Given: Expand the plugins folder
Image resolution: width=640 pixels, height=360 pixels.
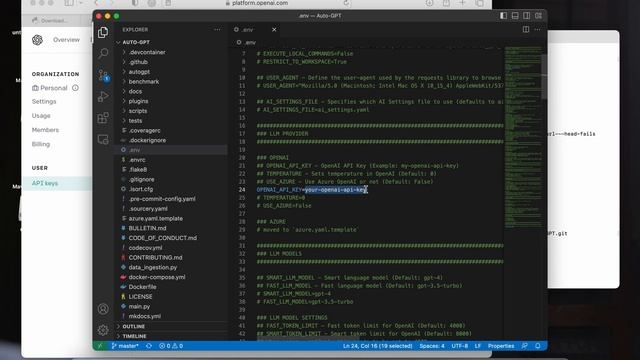Looking at the screenshot, I should (x=138, y=101).
